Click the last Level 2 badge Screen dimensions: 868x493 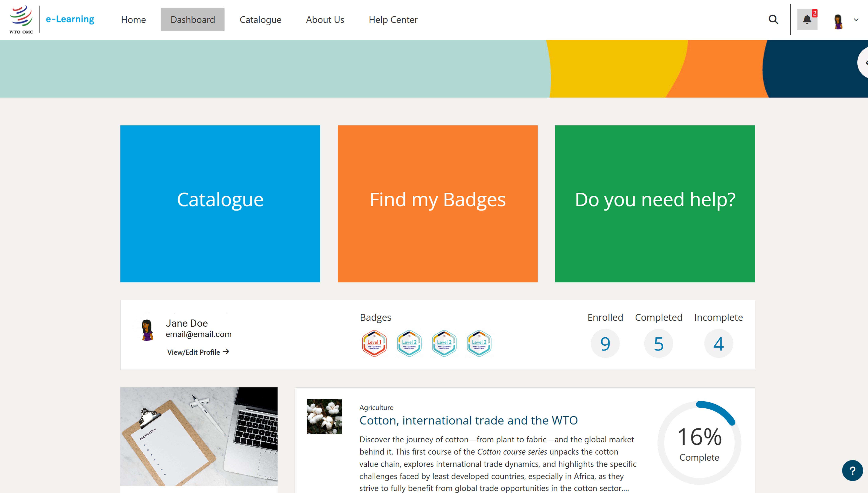(x=479, y=343)
